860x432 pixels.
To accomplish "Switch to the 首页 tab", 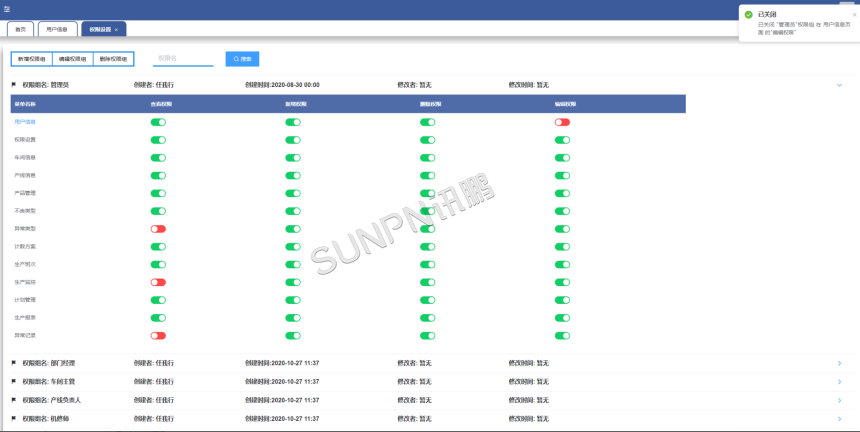I will pyautogui.click(x=20, y=29).
